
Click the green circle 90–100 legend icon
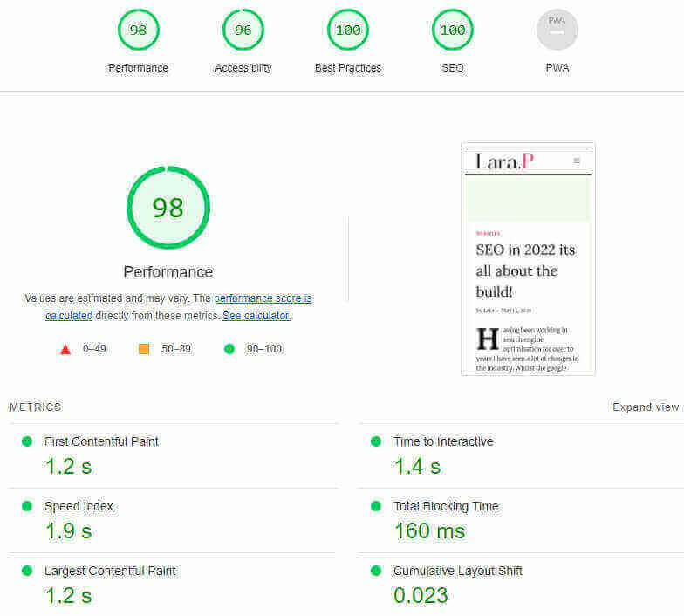click(229, 349)
